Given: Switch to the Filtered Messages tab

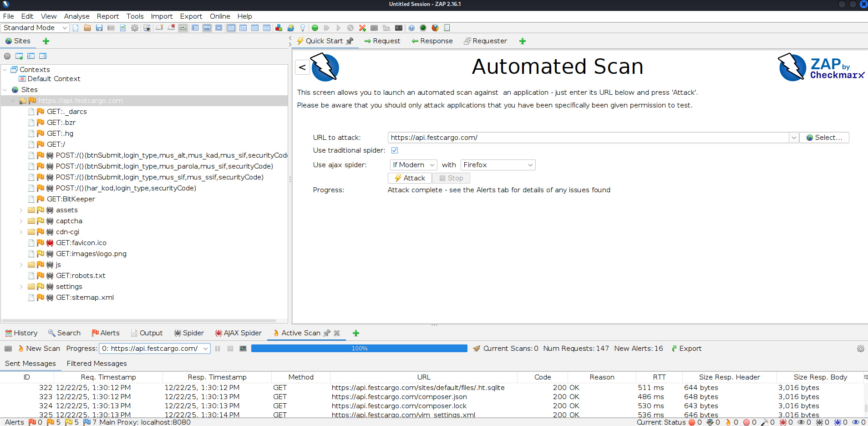Looking at the screenshot, I should click(97, 364).
